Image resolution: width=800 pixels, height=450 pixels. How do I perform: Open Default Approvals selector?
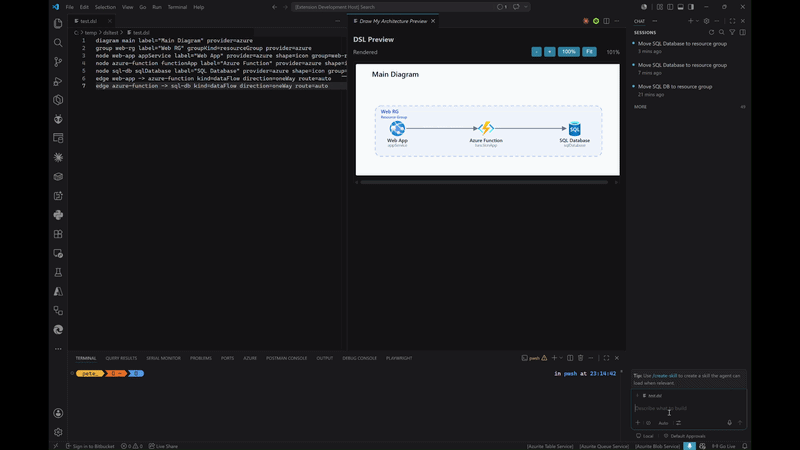(x=685, y=436)
